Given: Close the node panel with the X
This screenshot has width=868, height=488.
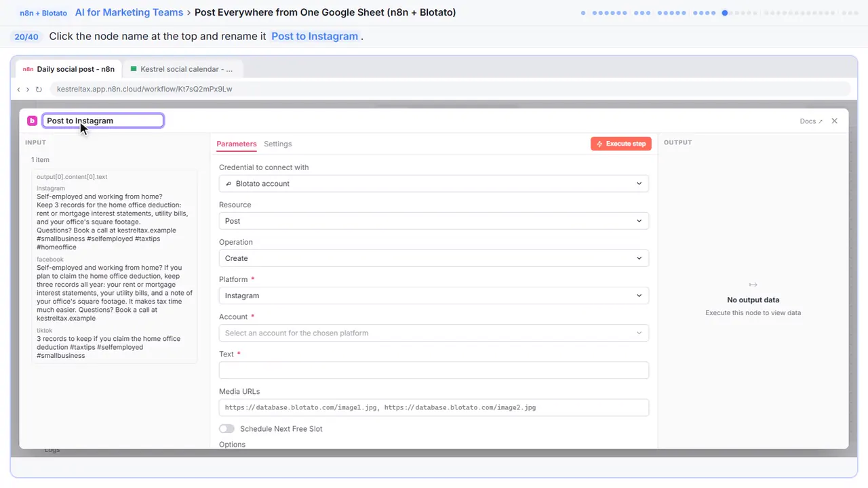Looking at the screenshot, I should (x=835, y=121).
